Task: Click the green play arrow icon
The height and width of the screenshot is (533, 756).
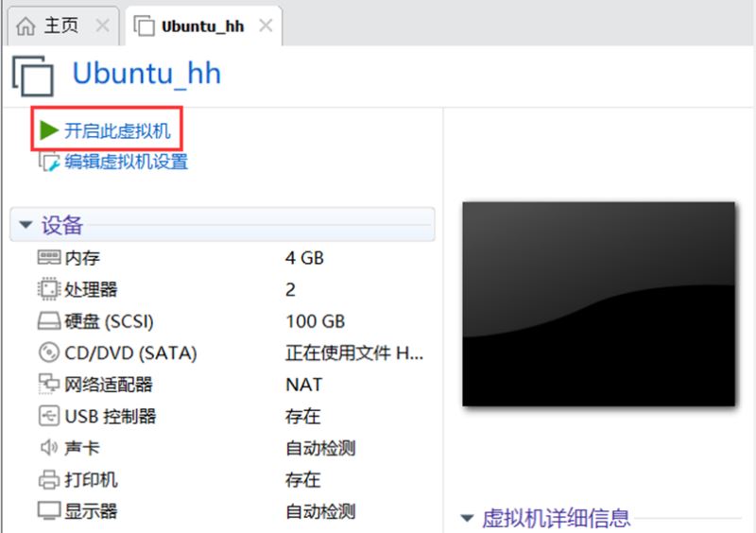Action: point(49,130)
